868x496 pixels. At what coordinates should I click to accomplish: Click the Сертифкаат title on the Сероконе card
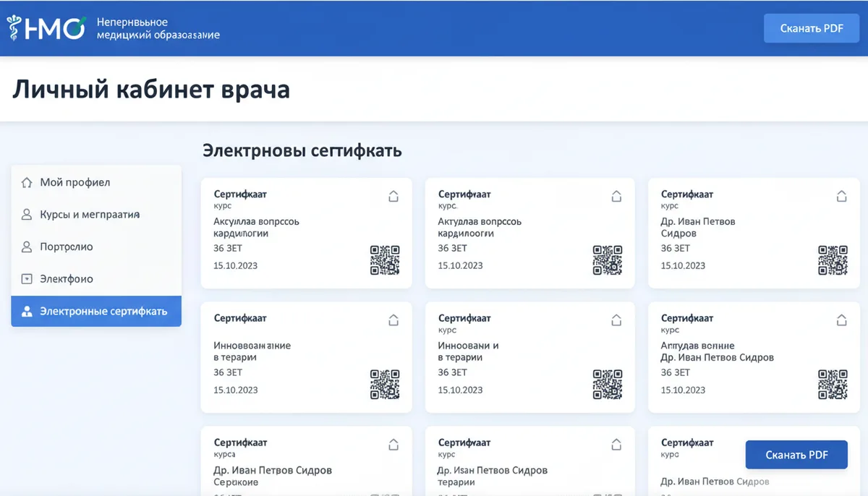pos(240,442)
